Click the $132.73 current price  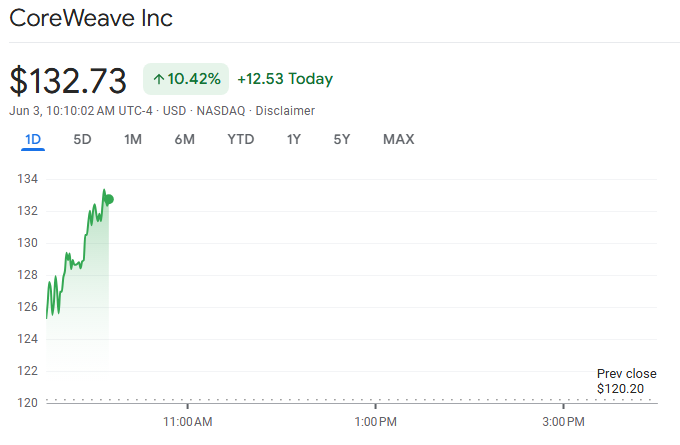68,80
